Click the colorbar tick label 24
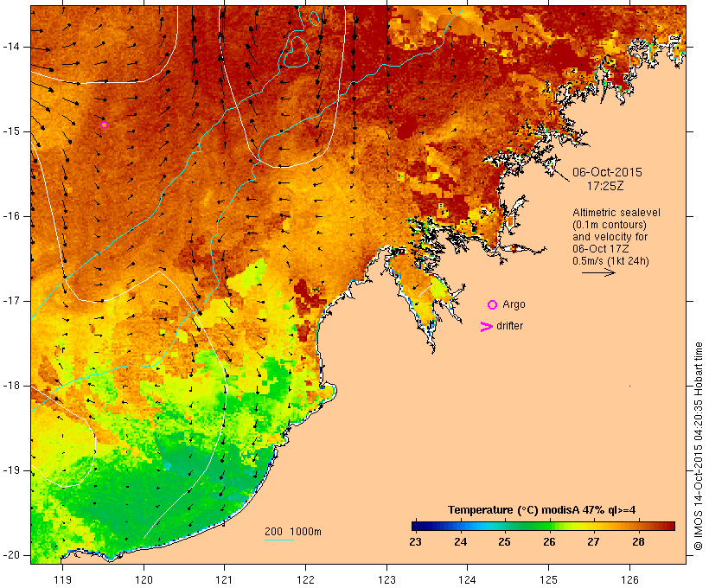 click(460, 542)
